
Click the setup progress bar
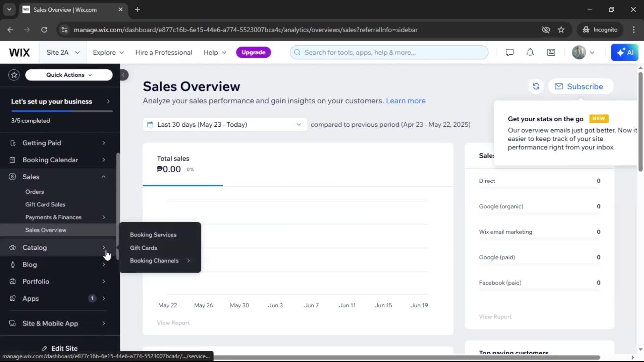pyautogui.click(x=62, y=111)
